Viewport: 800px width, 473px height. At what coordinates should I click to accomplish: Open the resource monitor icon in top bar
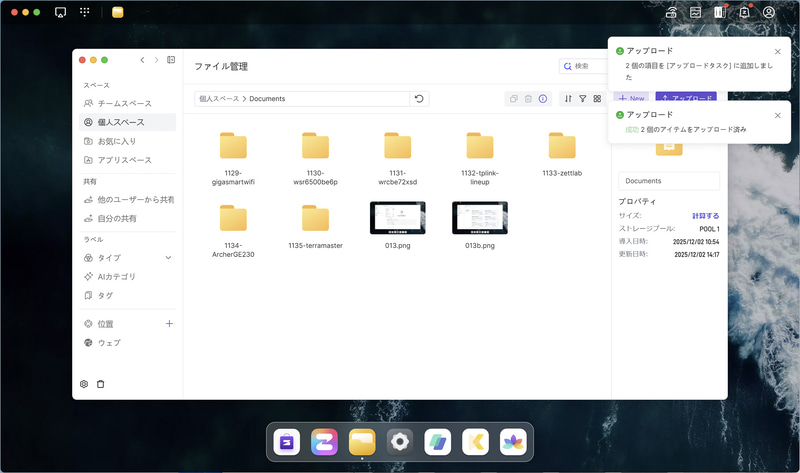(695, 12)
